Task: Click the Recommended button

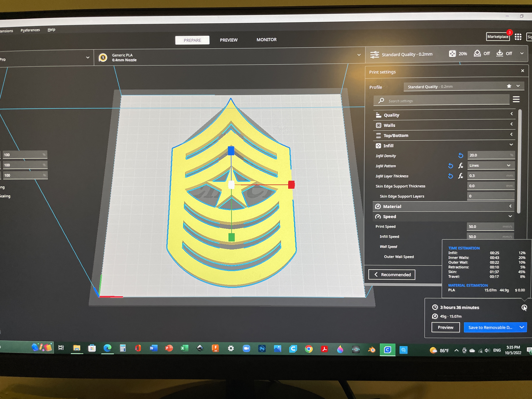Action: point(391,274)
